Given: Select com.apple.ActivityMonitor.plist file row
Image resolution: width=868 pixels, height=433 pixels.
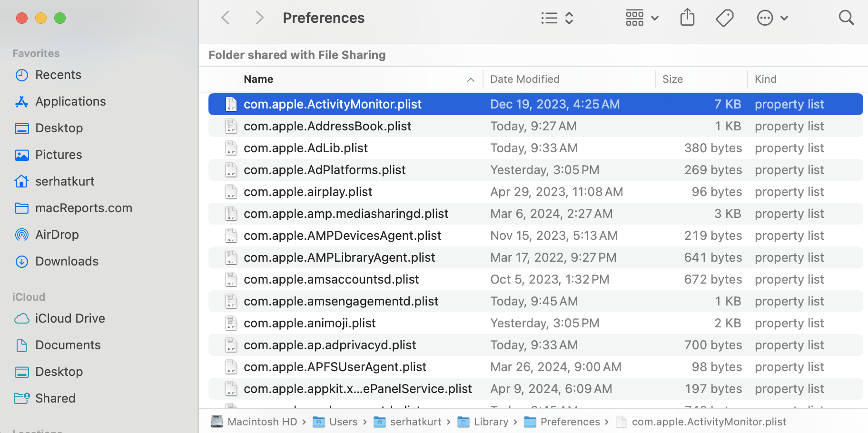Looking at the screenshot, I should point(535,104).
